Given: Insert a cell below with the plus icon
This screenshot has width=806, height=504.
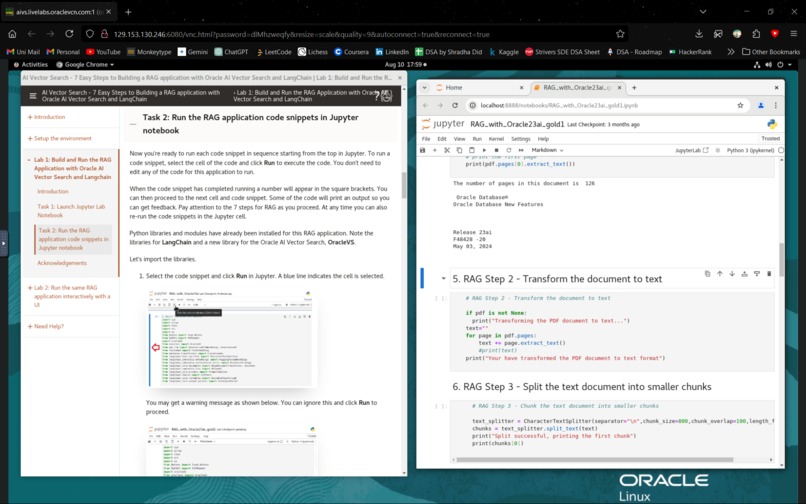Looking at the screenshot, I should (x=435, y=150).
